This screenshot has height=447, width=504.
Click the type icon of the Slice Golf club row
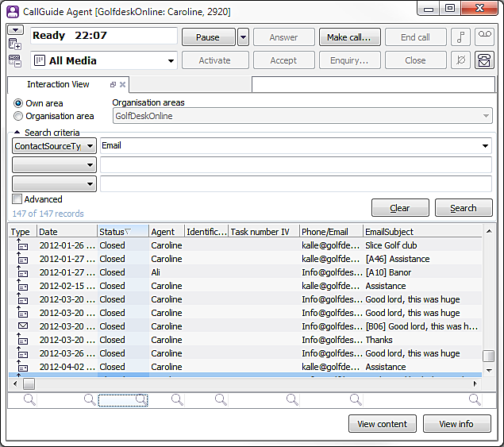tap(22, 245)
